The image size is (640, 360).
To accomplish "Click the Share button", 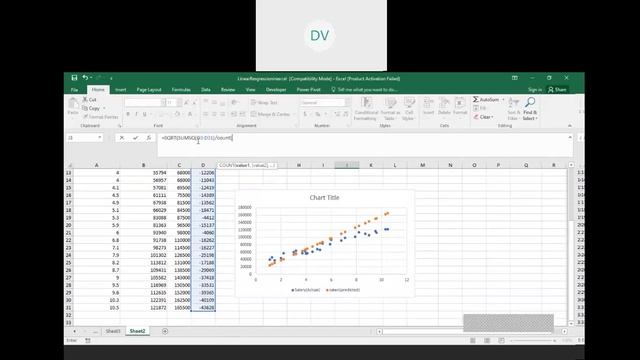I will tap(558, 90).
